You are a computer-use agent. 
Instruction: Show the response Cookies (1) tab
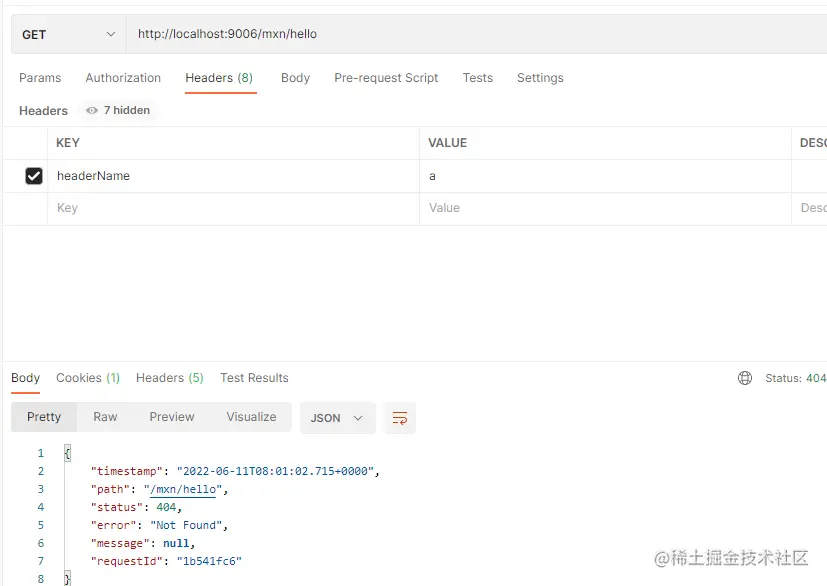tap(88, 378)
